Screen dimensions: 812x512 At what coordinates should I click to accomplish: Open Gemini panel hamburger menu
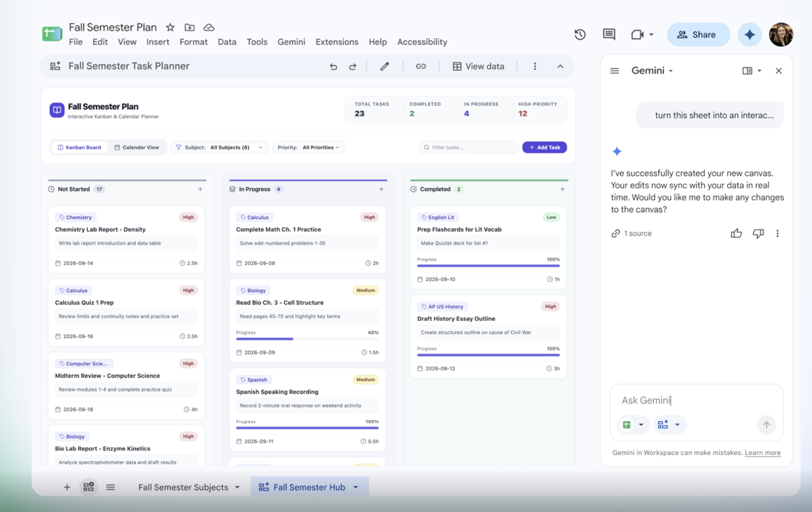tap(615, 71)
